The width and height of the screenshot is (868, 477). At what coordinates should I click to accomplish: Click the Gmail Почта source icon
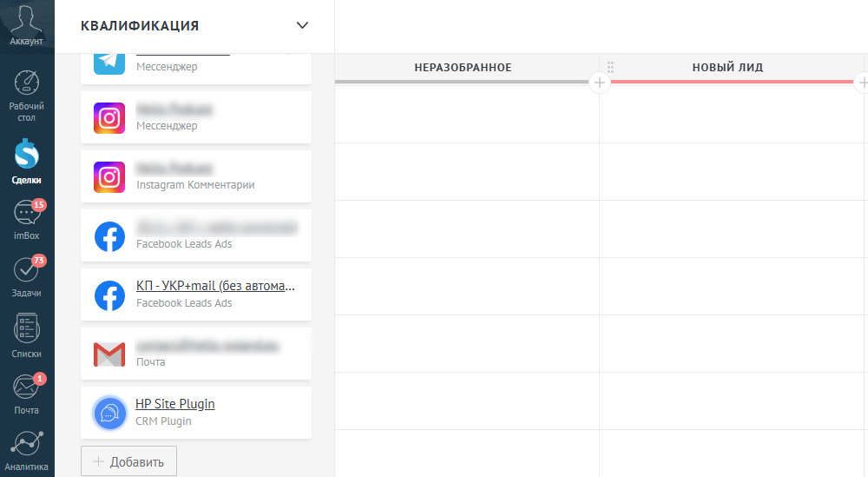pyautogui.click(x=109, y=354)
